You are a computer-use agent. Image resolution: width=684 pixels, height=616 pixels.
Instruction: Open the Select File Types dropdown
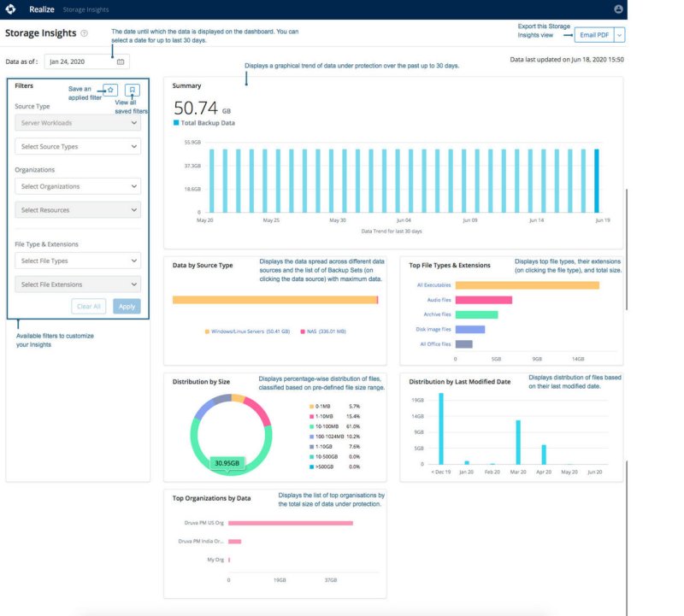click(77, 261)
